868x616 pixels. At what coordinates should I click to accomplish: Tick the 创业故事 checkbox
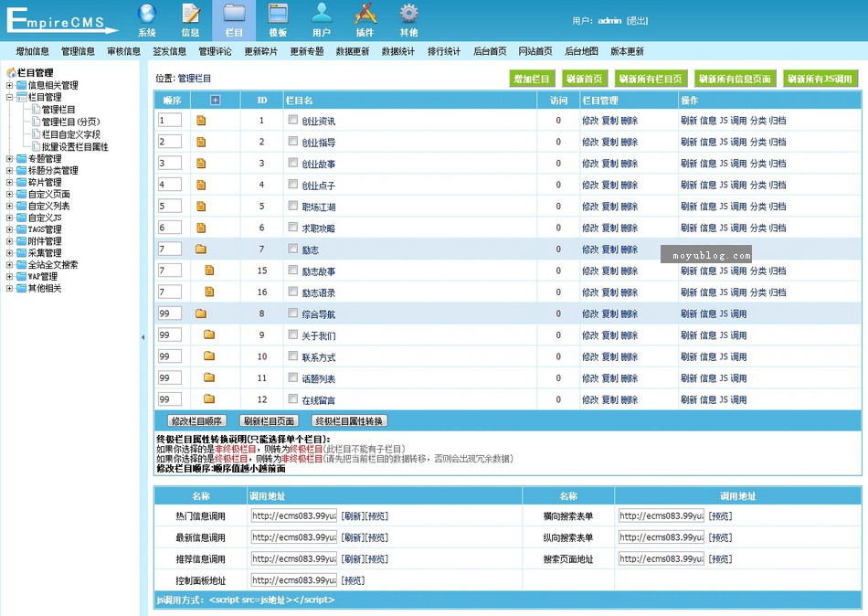coord(293,163)
